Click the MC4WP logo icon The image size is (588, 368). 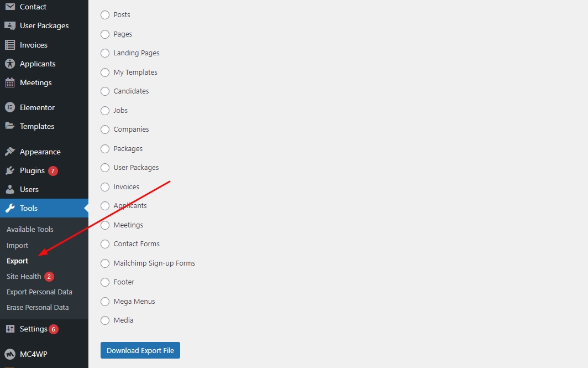click(x=10, y=354)
